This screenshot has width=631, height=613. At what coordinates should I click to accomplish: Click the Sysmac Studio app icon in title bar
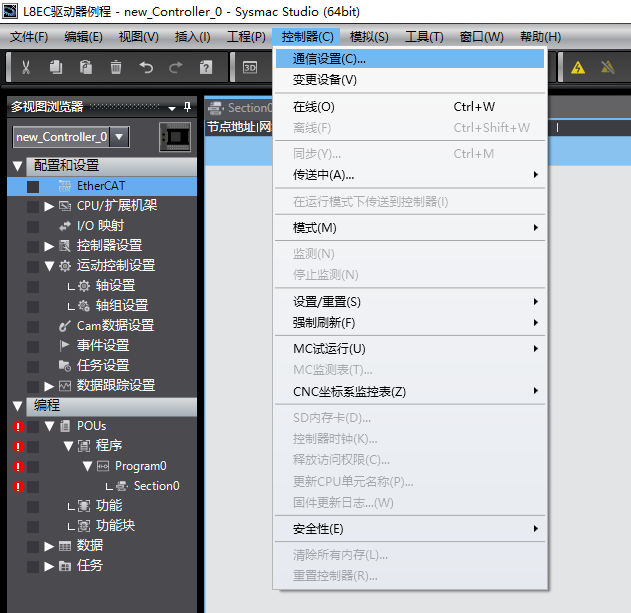pyautogui.click(x=10, y=11)
